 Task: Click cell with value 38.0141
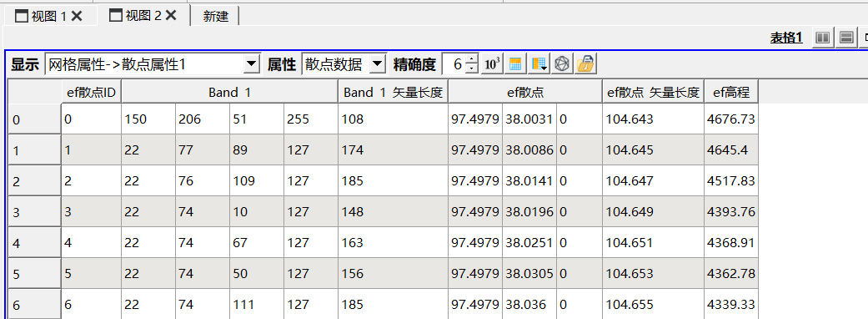point(529,181)
